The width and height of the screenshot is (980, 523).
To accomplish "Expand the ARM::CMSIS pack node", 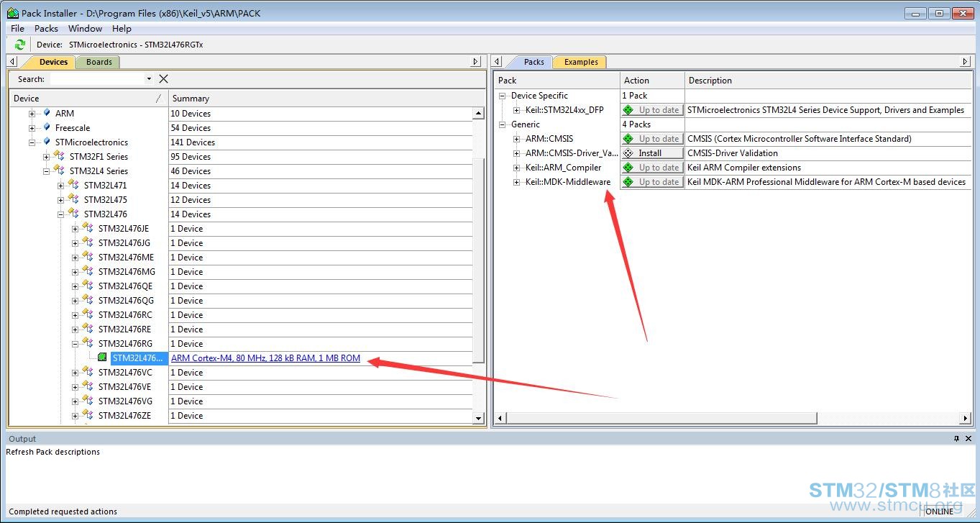I will 517,139.
